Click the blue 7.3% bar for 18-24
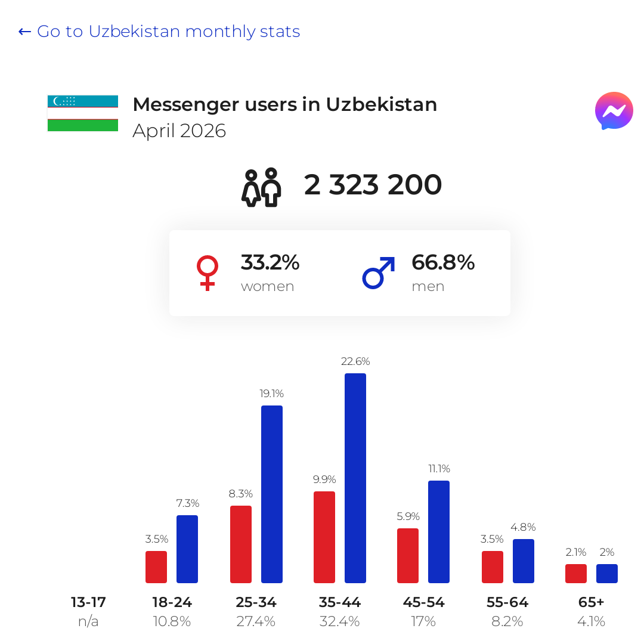644x644 pixels. coord(187,549)
